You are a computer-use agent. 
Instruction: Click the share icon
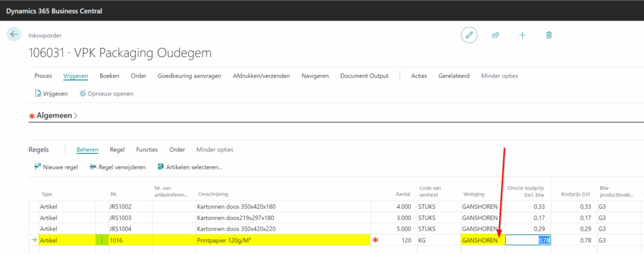tap(496, 35)
